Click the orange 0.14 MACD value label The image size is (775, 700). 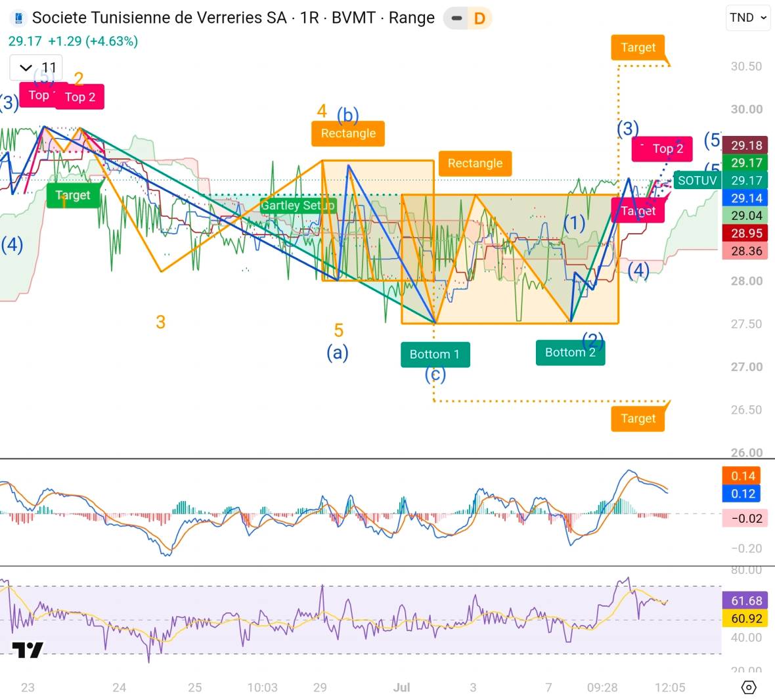[743, 475]
